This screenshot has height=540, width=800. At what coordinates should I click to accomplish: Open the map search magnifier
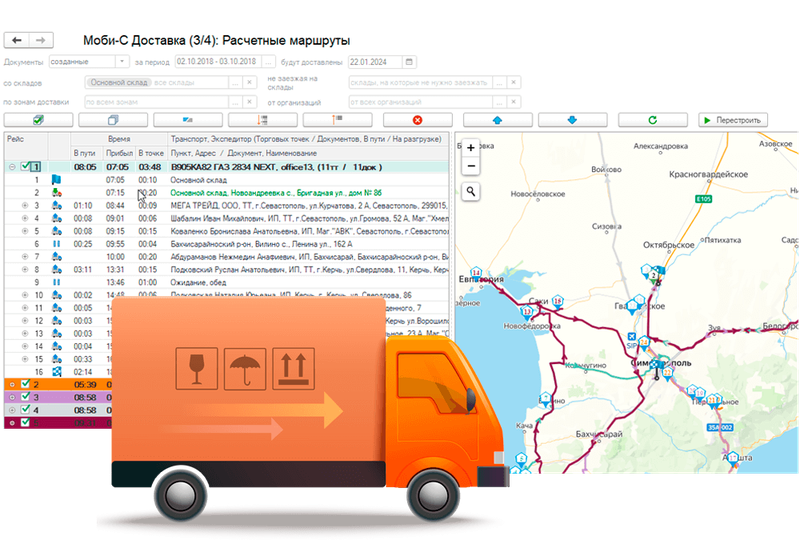point(471,192)
